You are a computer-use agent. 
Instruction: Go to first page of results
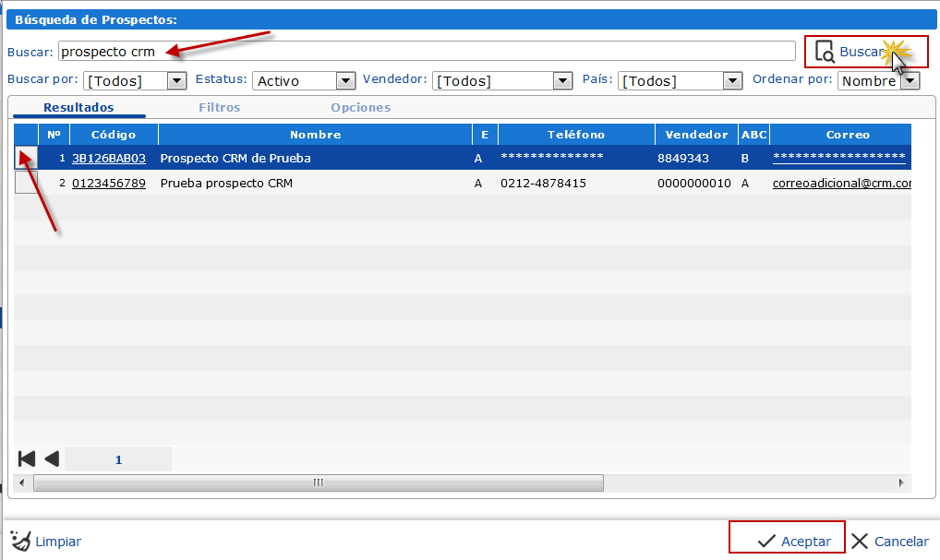pyautogui.click(x=27, y=459)
